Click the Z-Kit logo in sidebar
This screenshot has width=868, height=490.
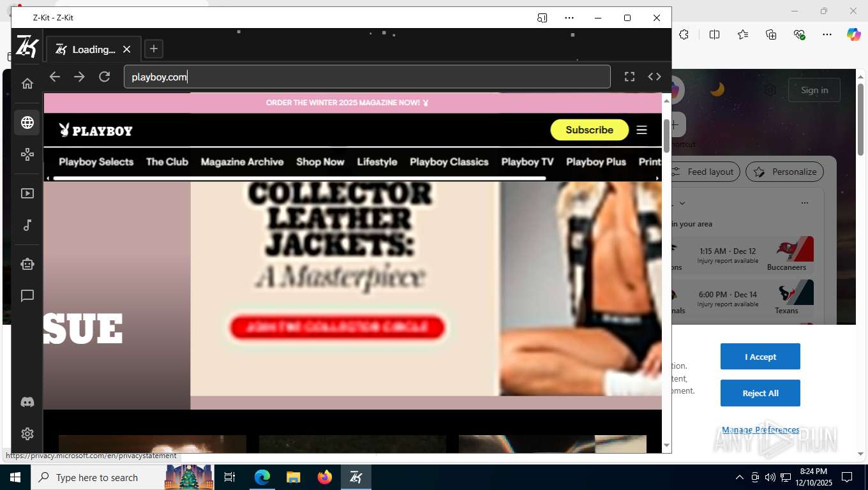point(27,47)
